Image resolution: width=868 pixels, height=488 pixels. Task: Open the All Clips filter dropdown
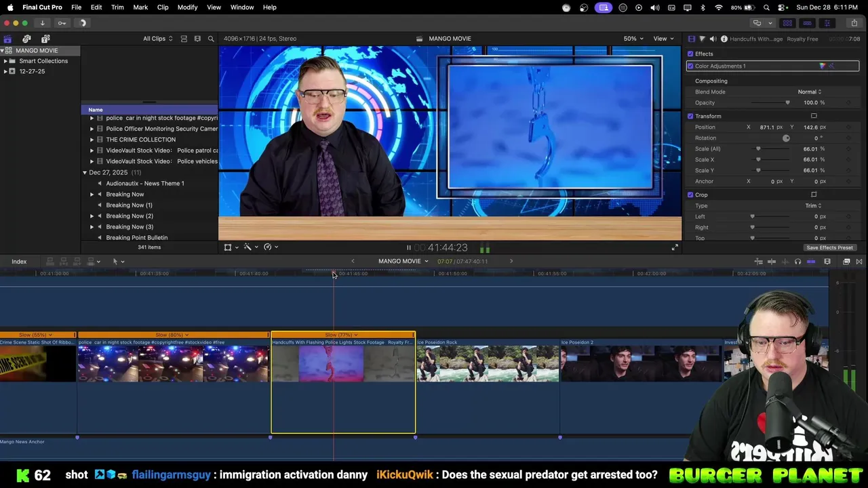(157, 39)
